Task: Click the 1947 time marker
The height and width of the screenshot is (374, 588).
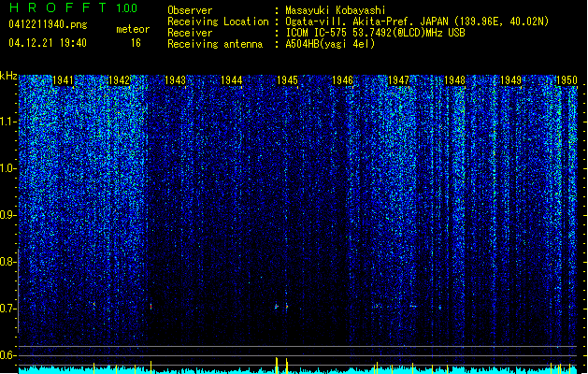Action: tap(398, 80)
